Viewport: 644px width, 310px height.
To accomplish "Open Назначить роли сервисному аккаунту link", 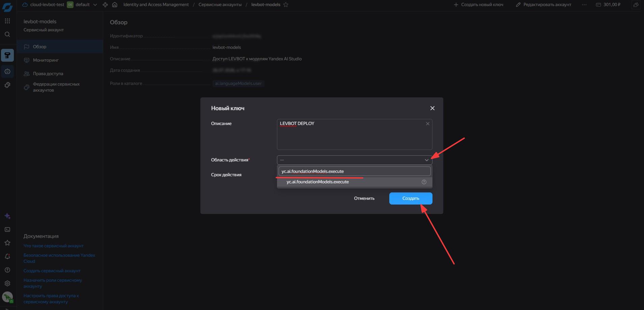I will point(53,283).
